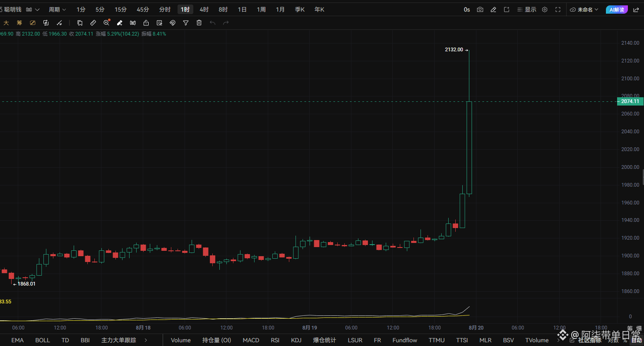
Task: Open chart settings hexagon icon
Action: tap(545, 10)
